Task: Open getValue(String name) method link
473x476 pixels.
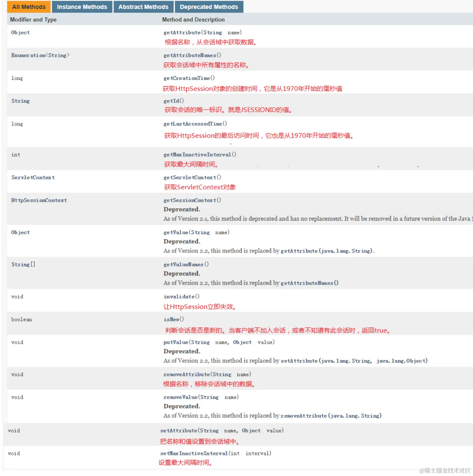Action: click(176, 232)
